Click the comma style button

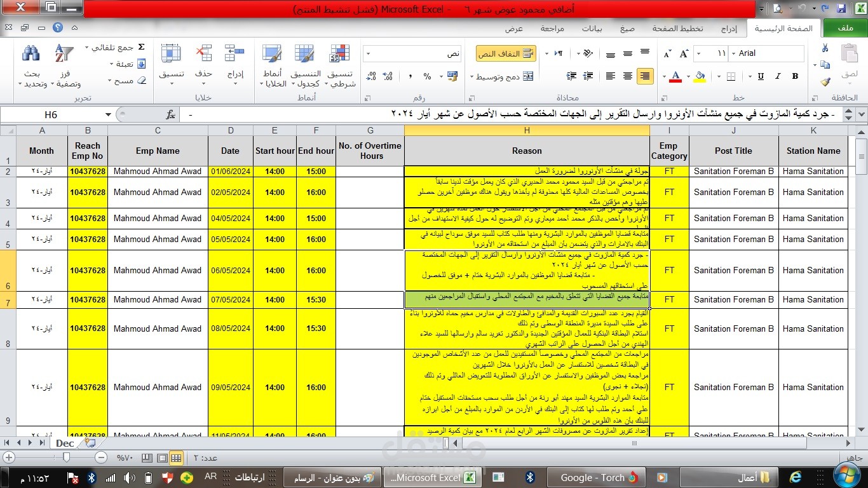tap(410, 76)
